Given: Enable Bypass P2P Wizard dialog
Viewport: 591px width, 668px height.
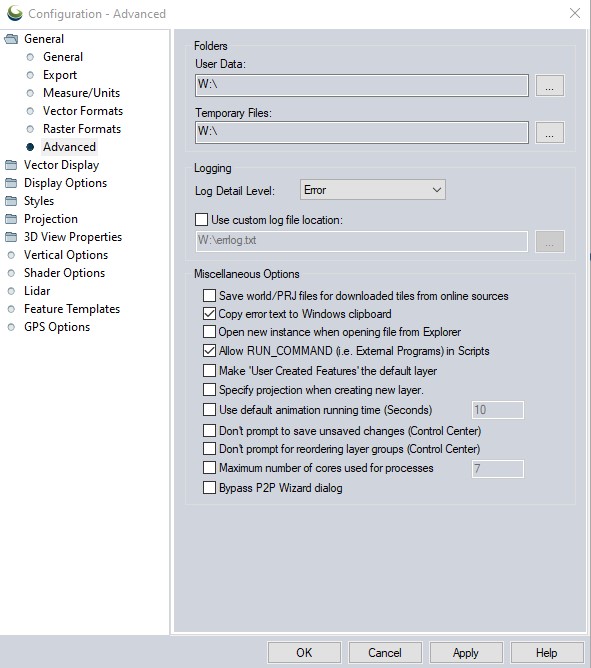Looking at the screenshot, I should click(x=209, y=488).
